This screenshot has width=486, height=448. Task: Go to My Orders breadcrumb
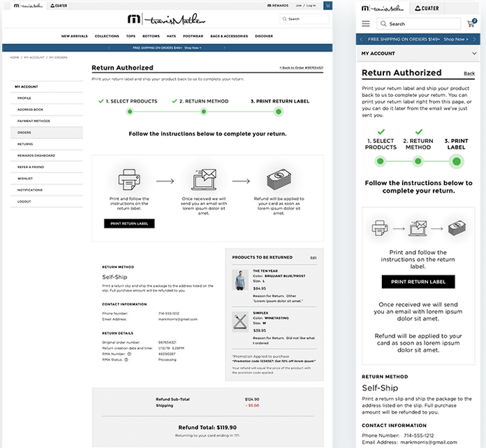[x=58, y=57]
